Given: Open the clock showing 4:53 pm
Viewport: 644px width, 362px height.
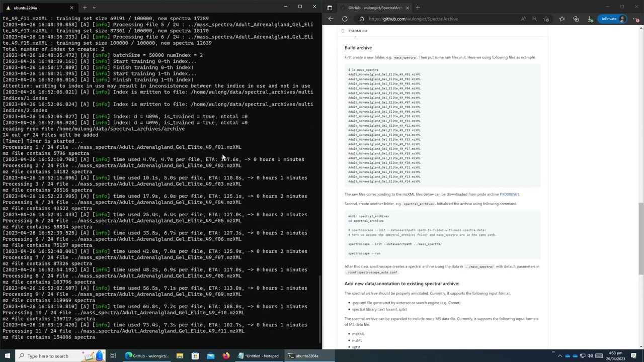Looking at the screenshot, I should pyautogui.click(x=615, y=356).
